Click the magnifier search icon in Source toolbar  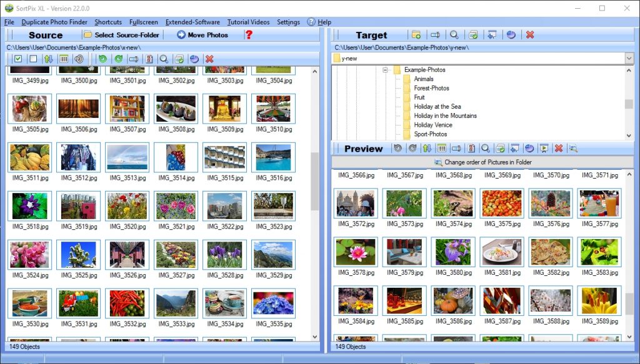pyautogui.click(x=164, y=59)
